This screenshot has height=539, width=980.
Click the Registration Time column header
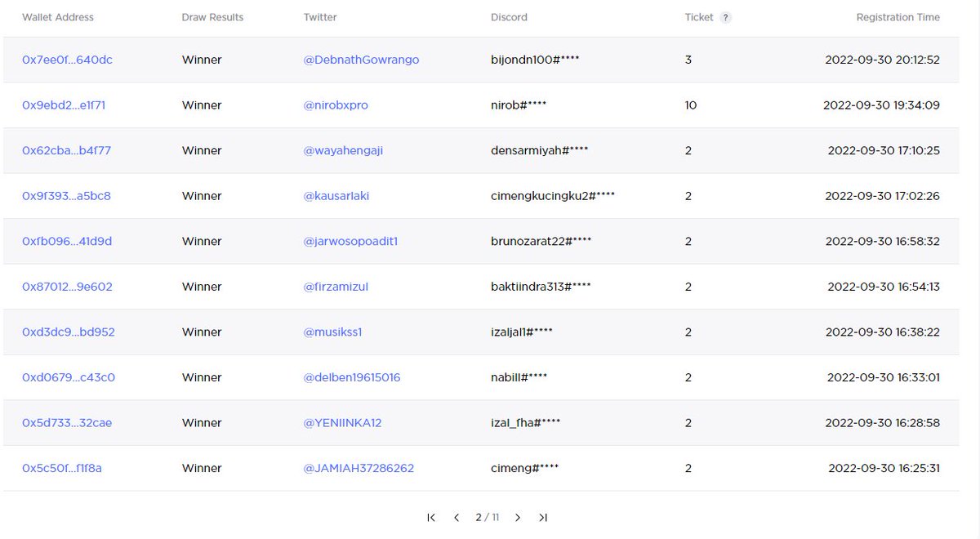click(x=898, y=16)
